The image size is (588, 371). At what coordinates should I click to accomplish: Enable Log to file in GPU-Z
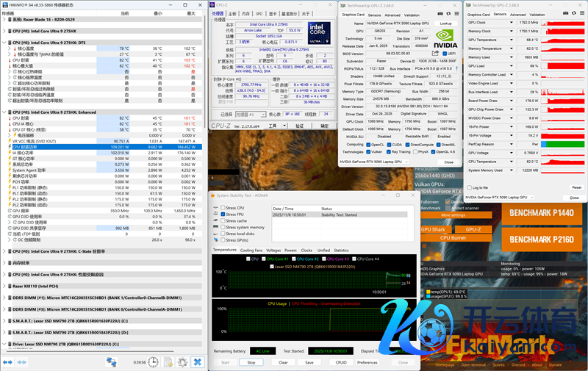click(470, 187)
